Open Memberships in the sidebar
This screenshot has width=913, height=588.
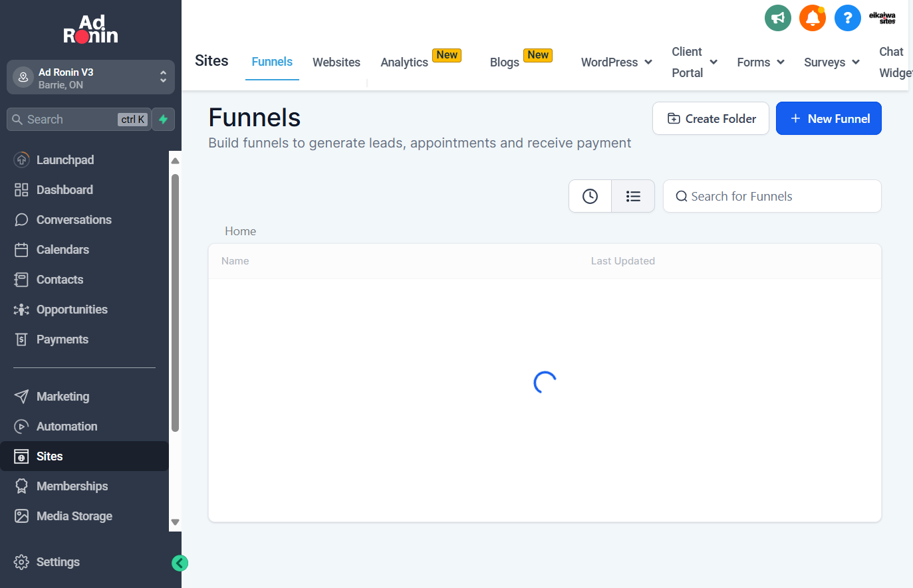coord(84,486)
